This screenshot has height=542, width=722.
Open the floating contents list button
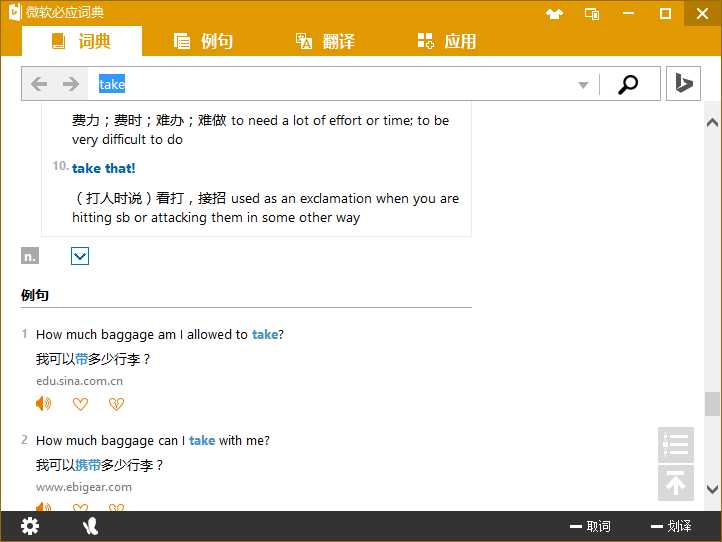[675, 445]
